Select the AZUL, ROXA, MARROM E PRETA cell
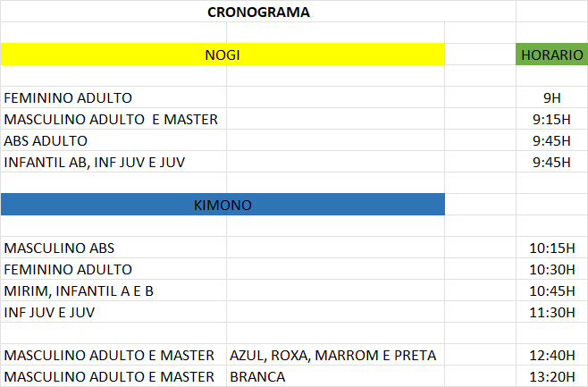Screen dimensions: 588x387 (x=332, y=355)
